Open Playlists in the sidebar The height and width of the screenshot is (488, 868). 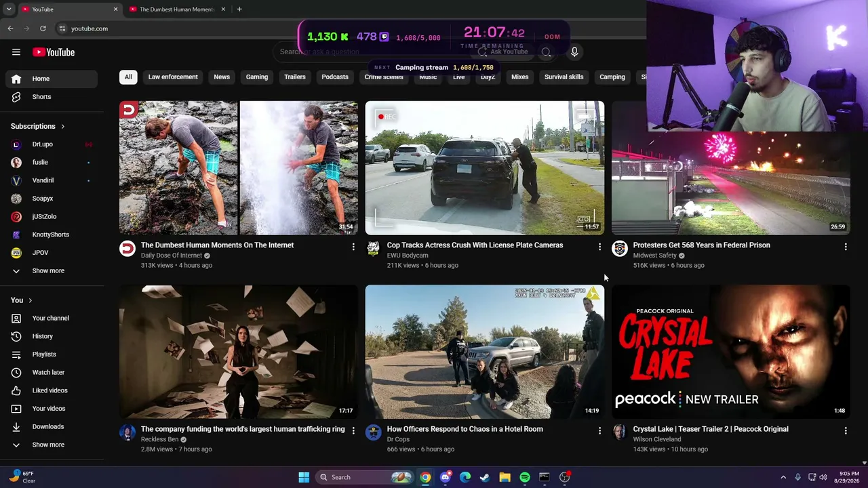pos(52,354)
